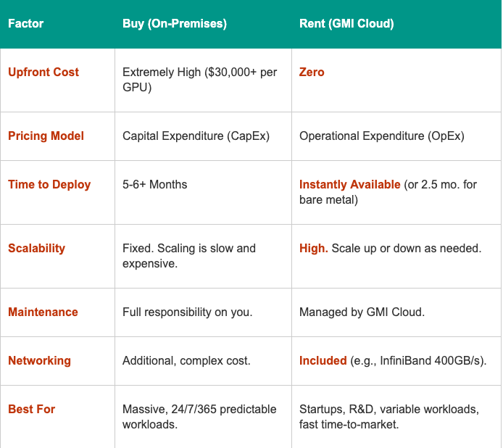503x448 pixels.
Task: Select the Time to Deploy row label
Action: coord(49,185)
